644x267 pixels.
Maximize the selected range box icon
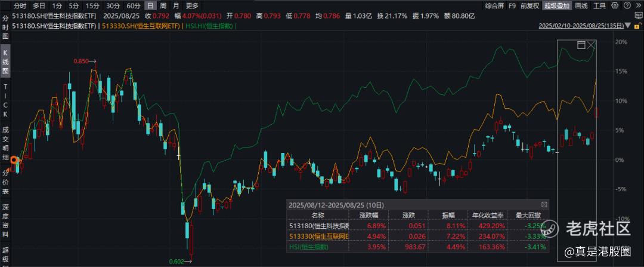[581, 45]
